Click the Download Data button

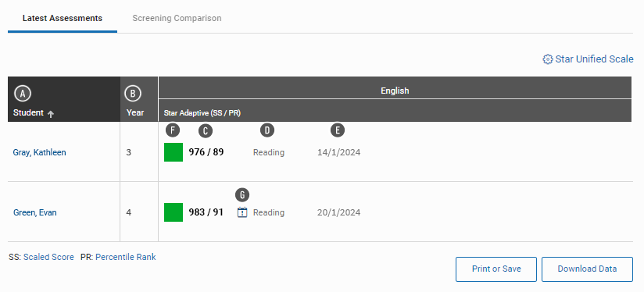coord(587,269)
